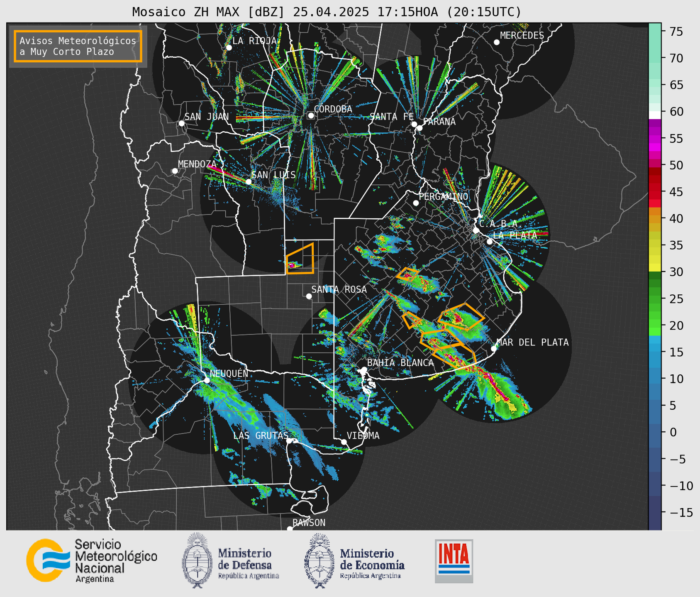Click the RAWSON city label
The image size is (700, 597).
309,522
